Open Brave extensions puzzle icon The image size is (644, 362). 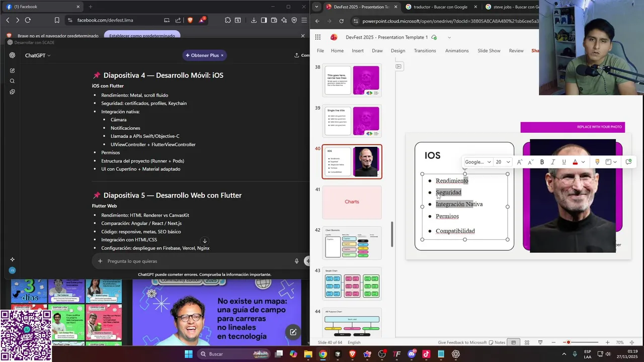[x=228, y=20]
